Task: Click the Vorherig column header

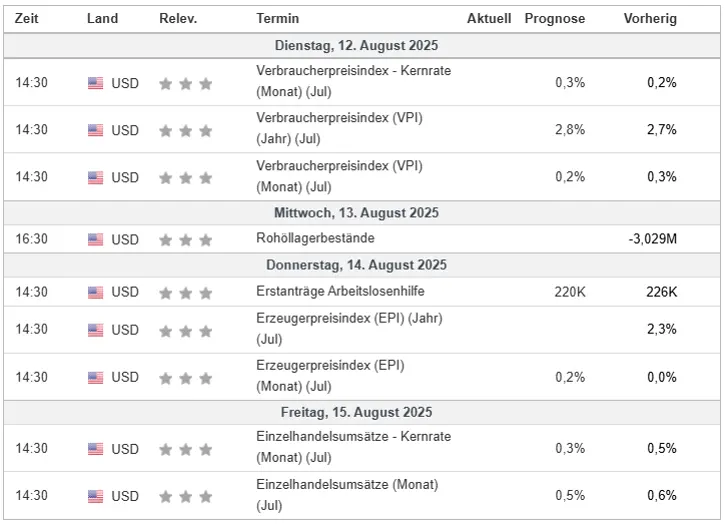Action: coord(650,19)
